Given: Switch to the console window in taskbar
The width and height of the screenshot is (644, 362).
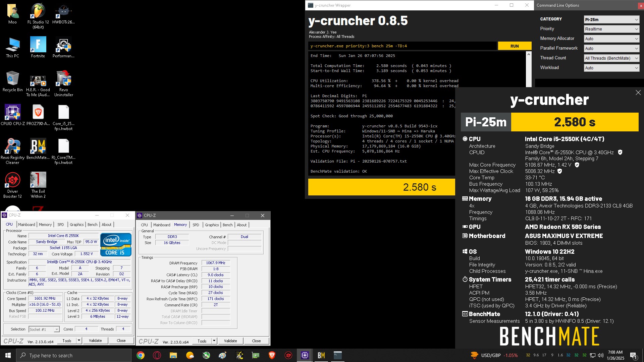Looking at the screenshot, I should coord(338,355).
